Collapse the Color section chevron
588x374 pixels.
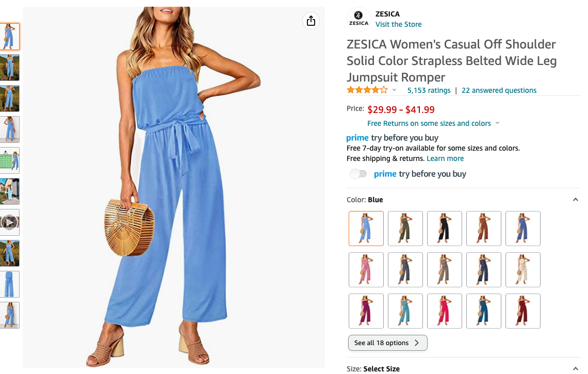[x=575, y=200]
